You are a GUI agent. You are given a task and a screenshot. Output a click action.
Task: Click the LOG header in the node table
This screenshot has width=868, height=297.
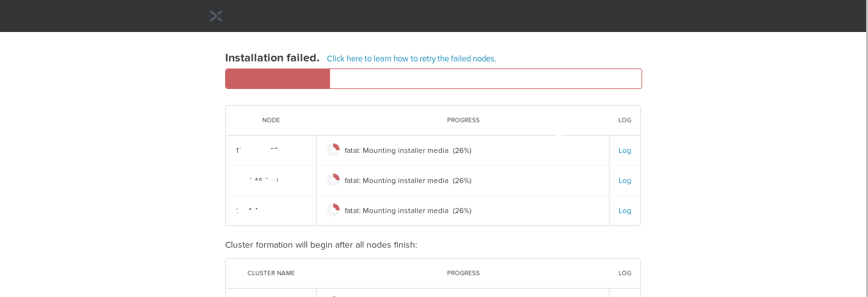(x=624, y=120)
